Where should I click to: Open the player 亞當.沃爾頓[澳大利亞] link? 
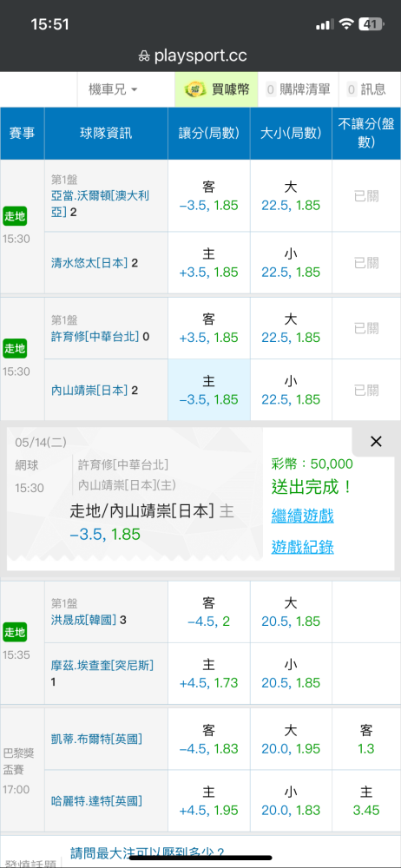[x=99, y=203]
